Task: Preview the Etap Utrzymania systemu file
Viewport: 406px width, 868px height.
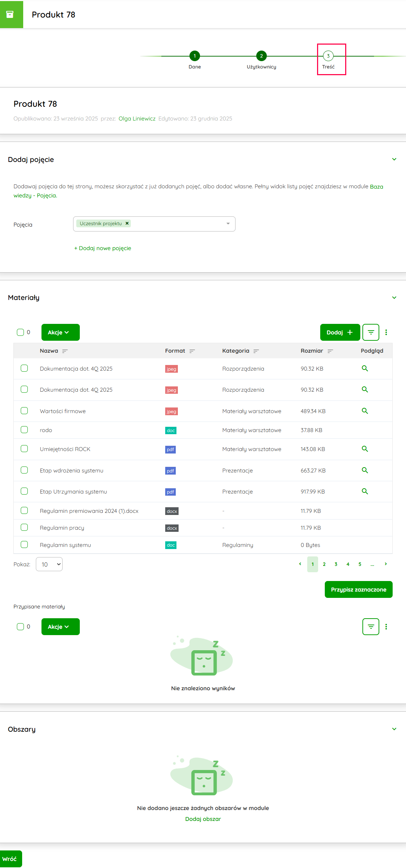Action: (365, 491)
